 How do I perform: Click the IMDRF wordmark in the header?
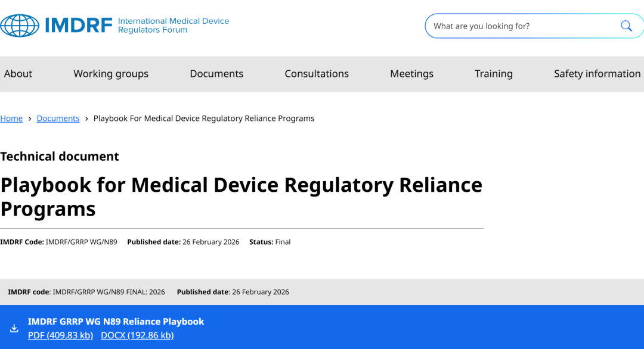[79, 26]
